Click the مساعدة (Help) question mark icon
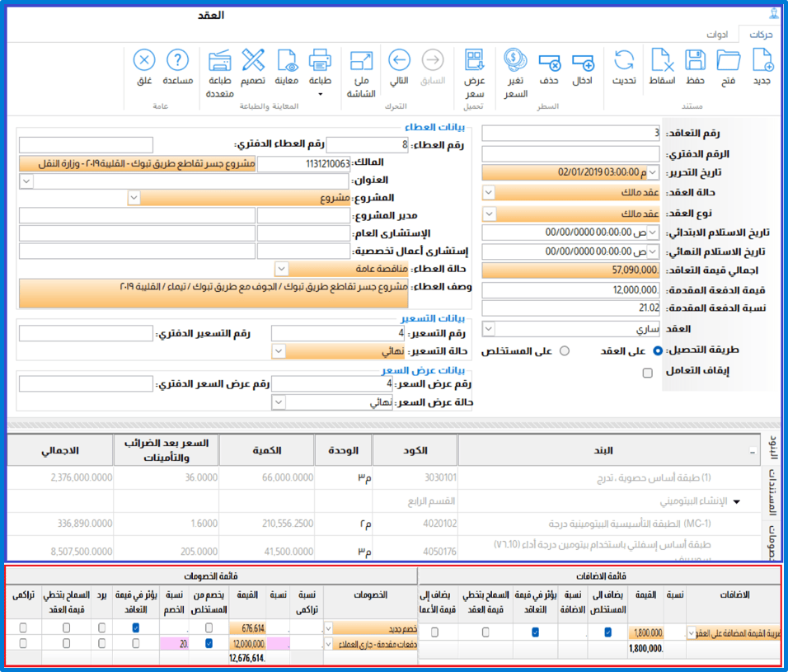788x672 pixels. tap(177, 60)
